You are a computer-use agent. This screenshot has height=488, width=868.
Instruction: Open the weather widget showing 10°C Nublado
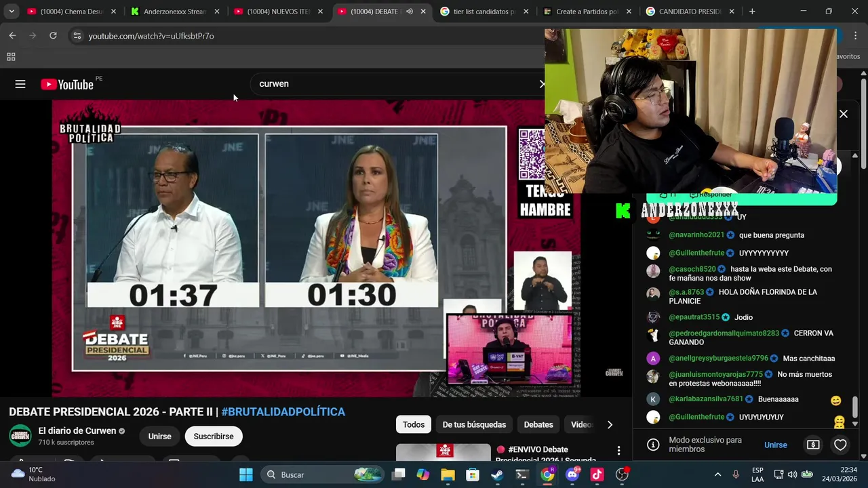pyautogui.click(x=34, y=474)
